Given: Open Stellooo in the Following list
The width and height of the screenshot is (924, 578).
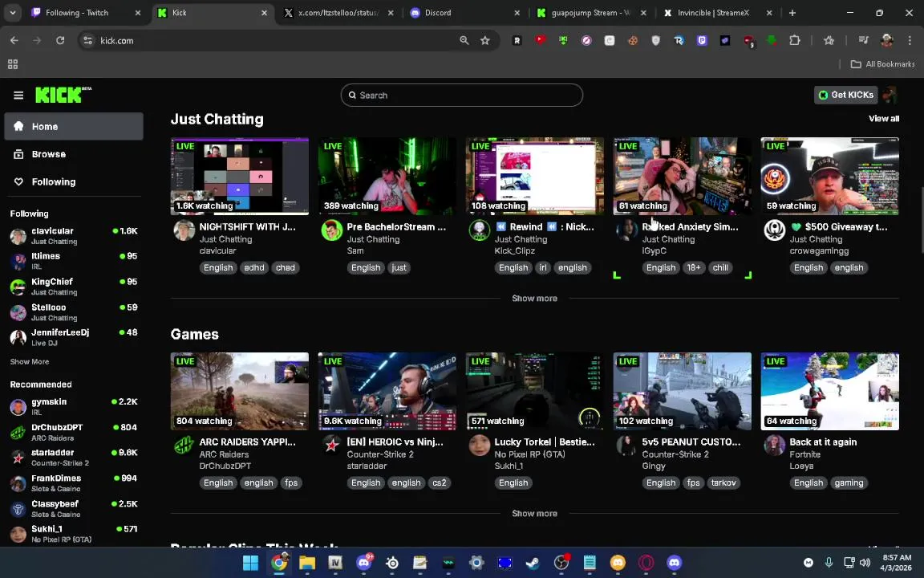Looking at the screenshot, I should (x=74, y=312).
